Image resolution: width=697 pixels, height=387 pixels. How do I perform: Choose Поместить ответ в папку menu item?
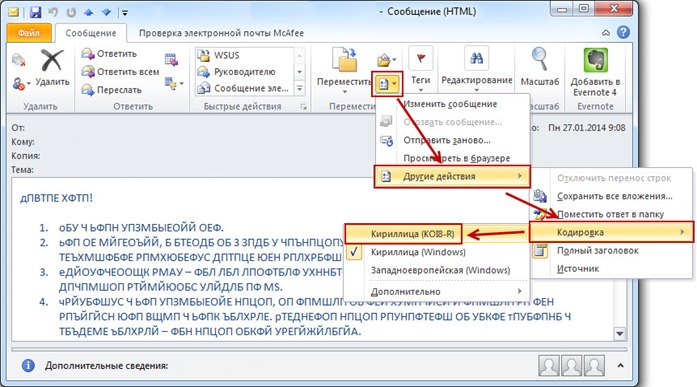click(x=610, y=214)
